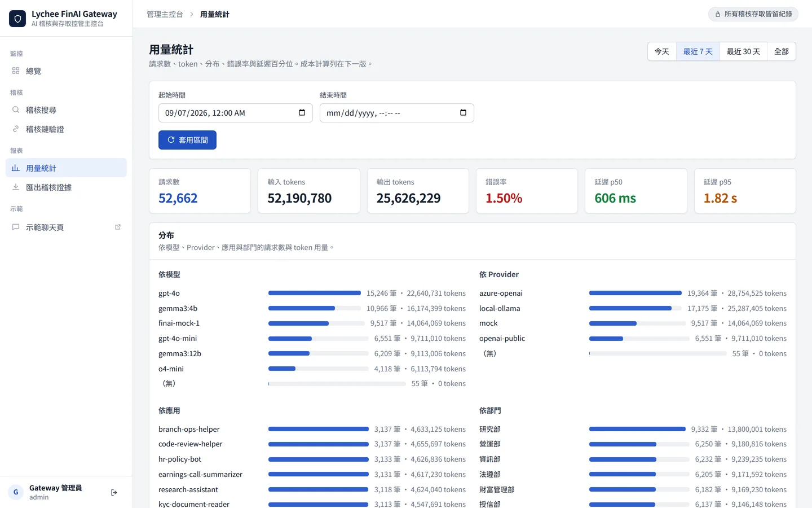Click the gpt-4o usage progress bar

[315, 293]
